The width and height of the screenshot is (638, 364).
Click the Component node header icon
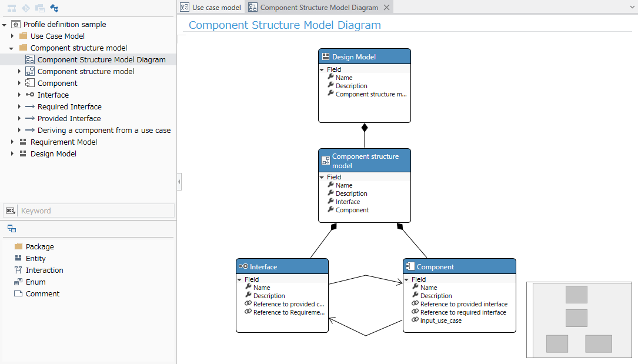[410, 266]
